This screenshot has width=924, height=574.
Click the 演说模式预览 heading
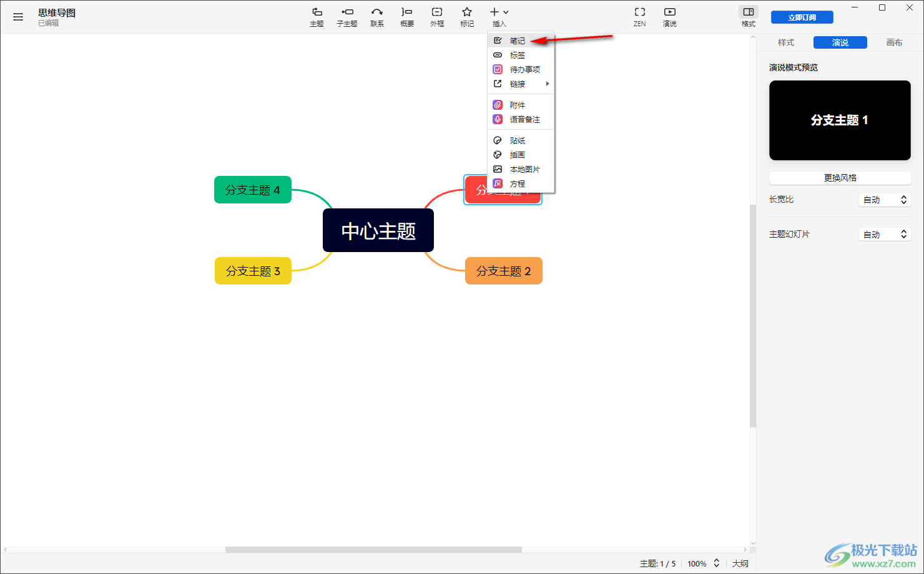[794, 67]
